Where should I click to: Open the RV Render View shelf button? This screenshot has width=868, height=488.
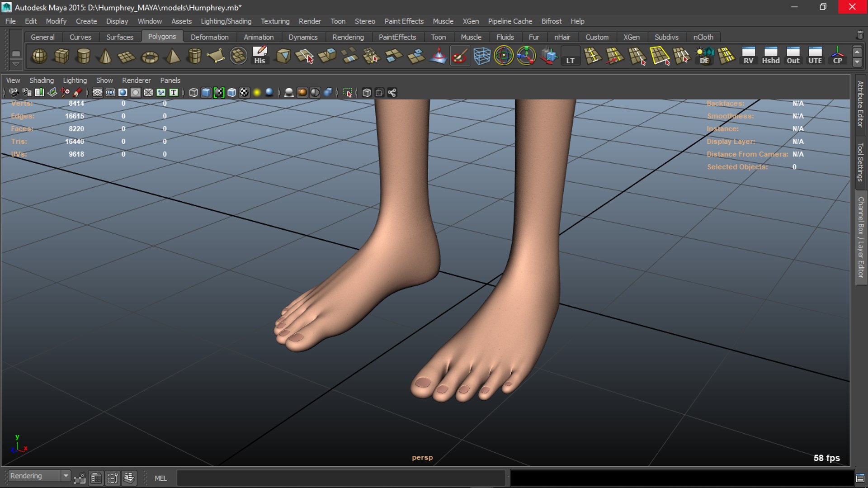tap(749, 56)
